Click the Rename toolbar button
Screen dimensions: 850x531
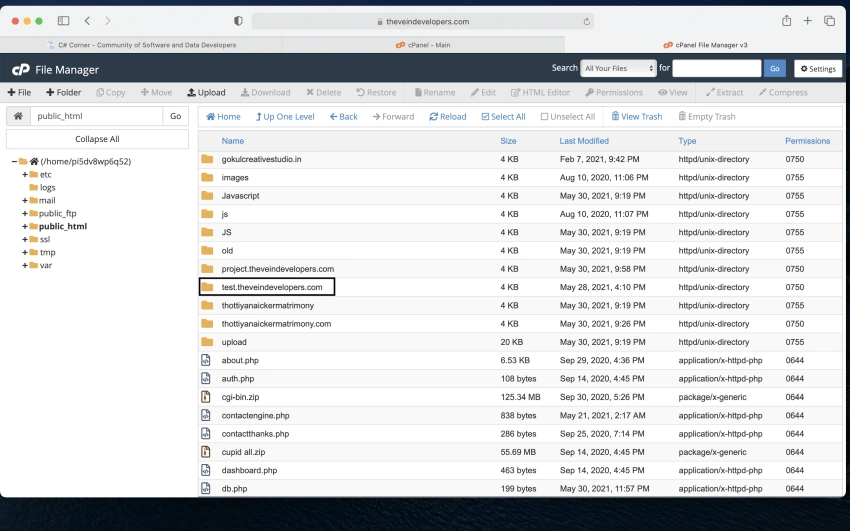(435, 92)
